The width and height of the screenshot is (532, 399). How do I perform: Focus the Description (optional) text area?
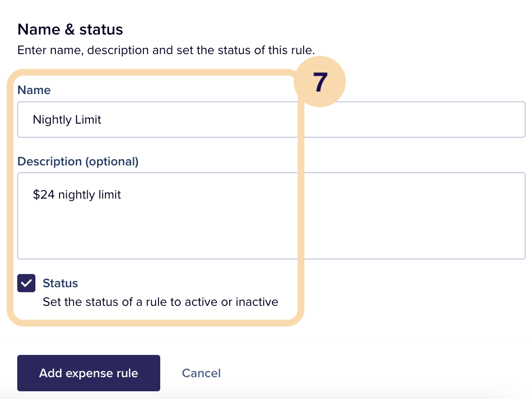pos(271,216)
